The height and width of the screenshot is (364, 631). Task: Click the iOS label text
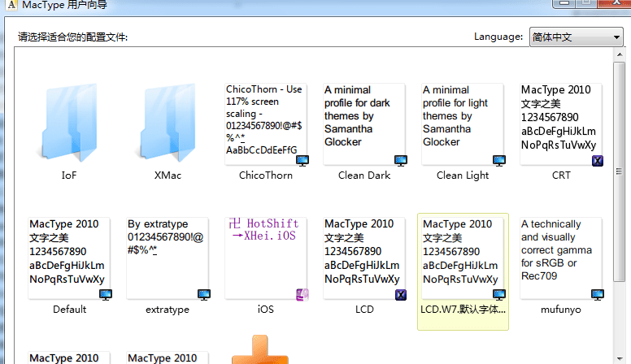click(266, 310)
